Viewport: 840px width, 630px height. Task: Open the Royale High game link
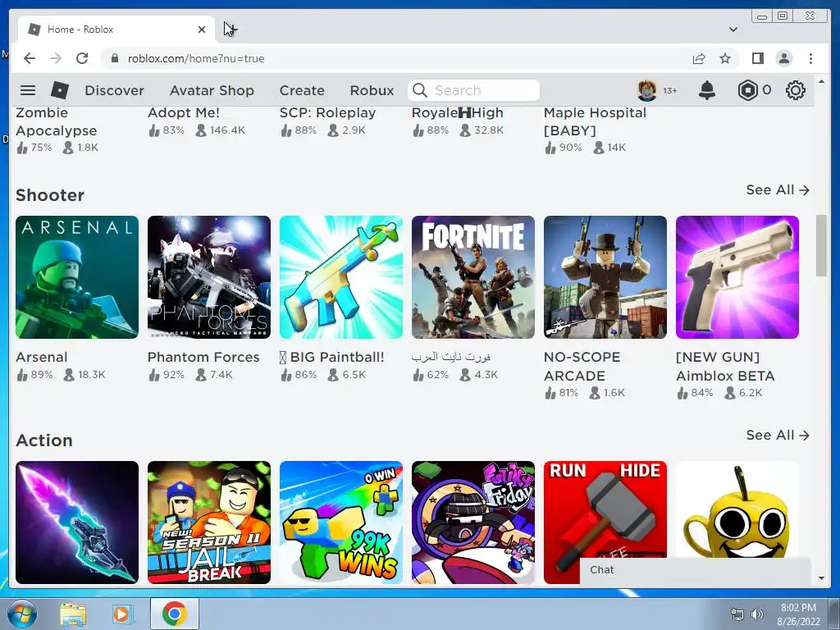pos(457,113)
